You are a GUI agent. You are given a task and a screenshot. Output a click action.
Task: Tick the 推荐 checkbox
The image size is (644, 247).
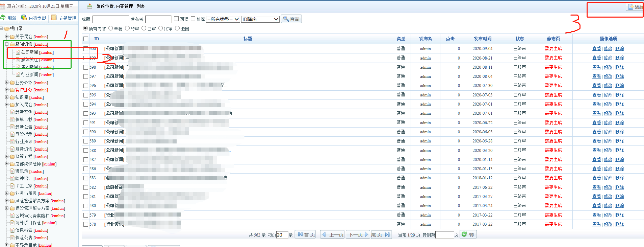[x=193, y=19]
